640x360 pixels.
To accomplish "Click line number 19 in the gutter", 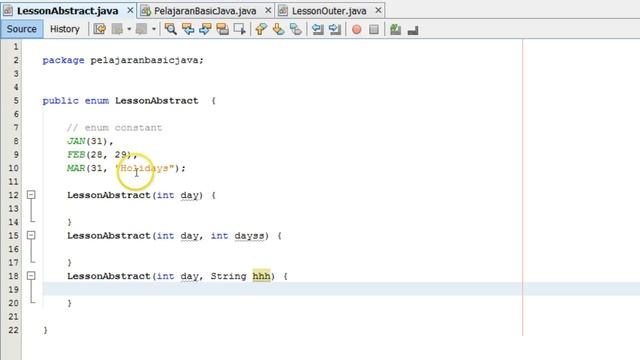I will coord(13,289).
